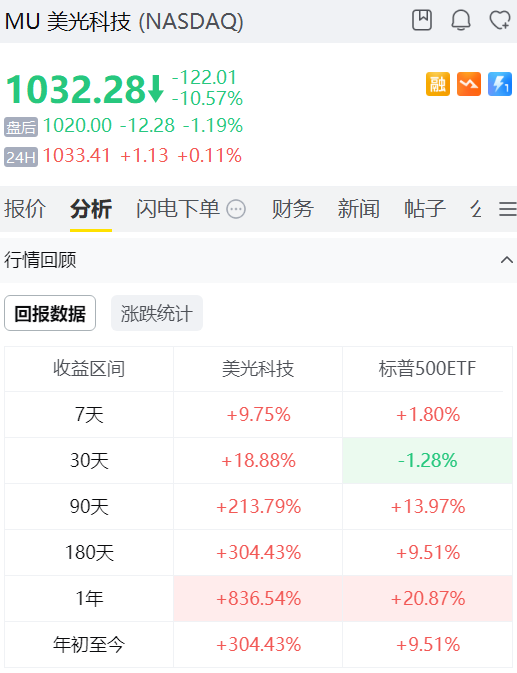
Task: Open the hamburger menu for more tabs
Action: pos(508,209)
